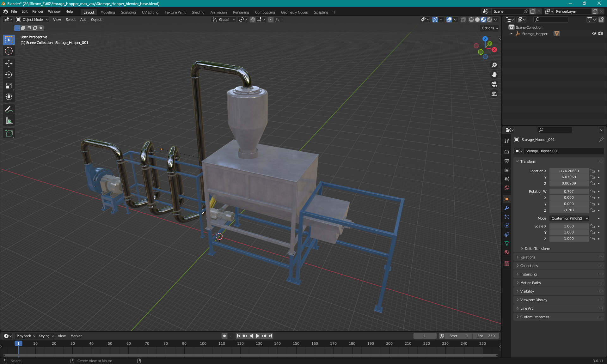Image resolution: width=607 pixels, height=364 pixels.
Task: Jump to the last frame
Action: coord(270,336)
